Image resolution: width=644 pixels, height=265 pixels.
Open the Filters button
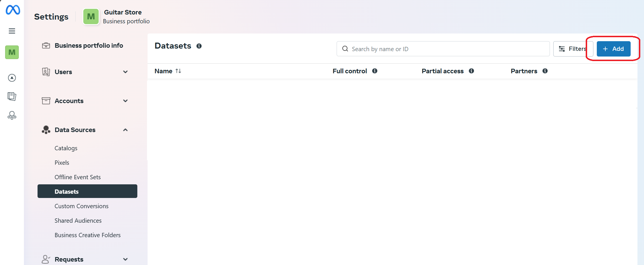(x=573, y=49)
